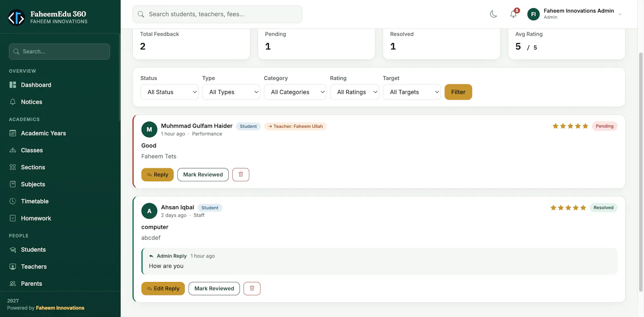The image size is (644, 317).
Task: Expand the admin account menu chevron
Action: tap(620, 14)
